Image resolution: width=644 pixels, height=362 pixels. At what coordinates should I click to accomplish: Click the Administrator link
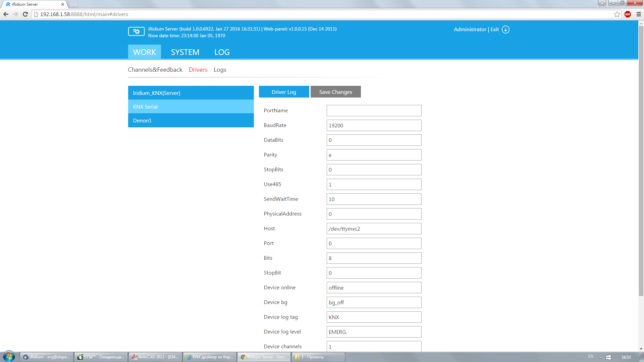pos(470,29)
